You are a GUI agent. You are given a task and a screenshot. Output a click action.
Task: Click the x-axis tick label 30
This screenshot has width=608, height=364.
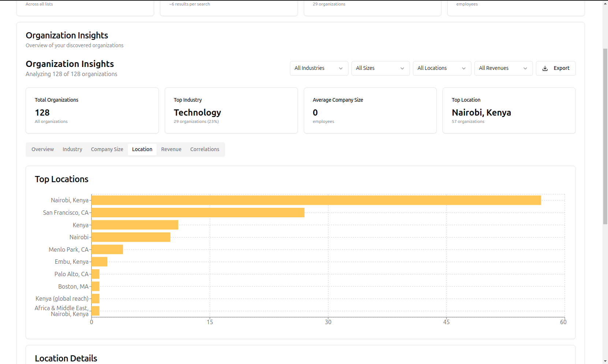[328, 322]
